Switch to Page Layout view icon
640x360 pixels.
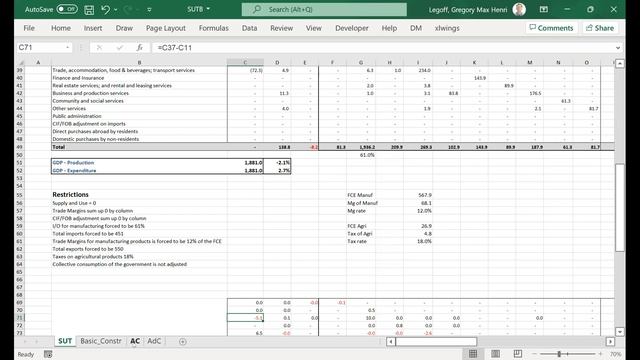coord(496,354)
